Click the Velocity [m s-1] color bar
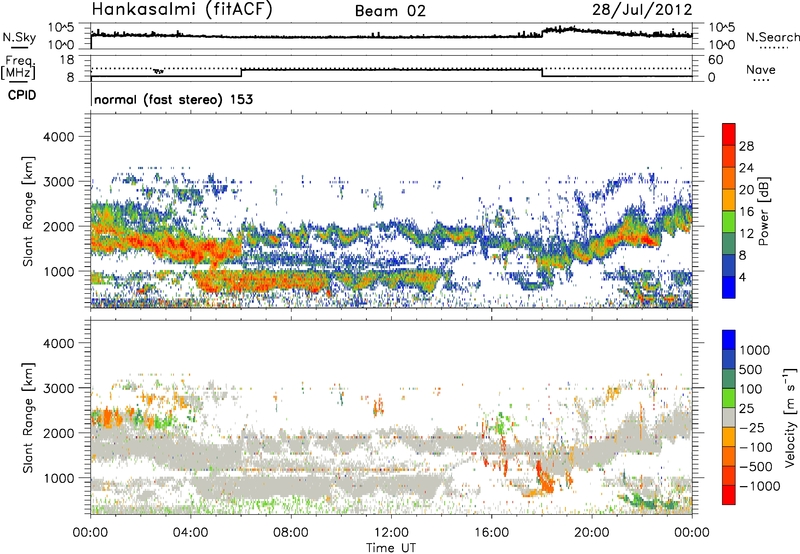Screen dimensions: 800x554 point(729,417)
